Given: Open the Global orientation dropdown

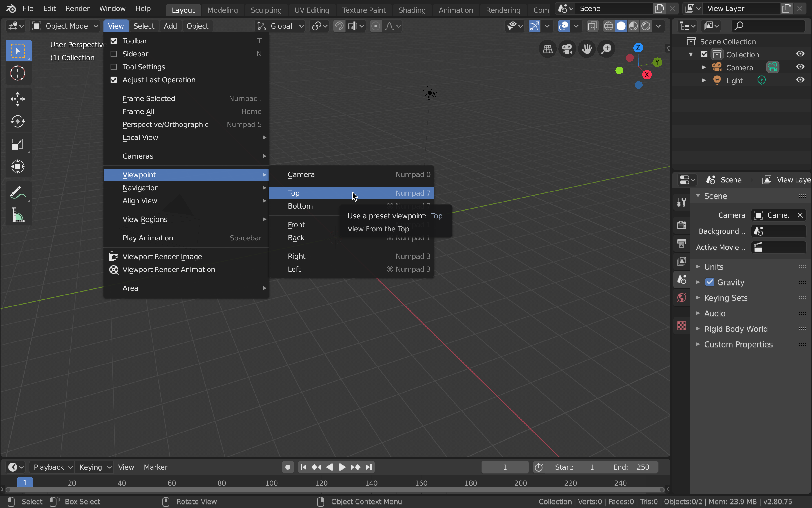Looking at the screenshot, I should [280, 26].
